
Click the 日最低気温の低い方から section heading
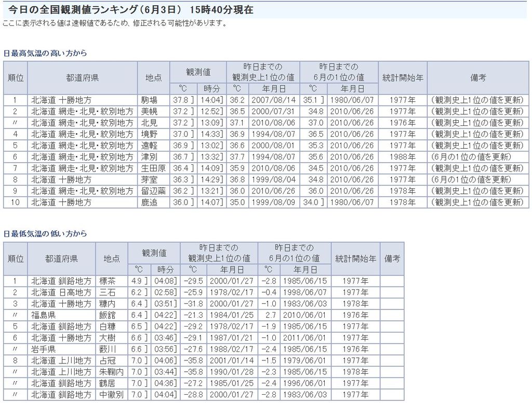(x=45, y=233)
